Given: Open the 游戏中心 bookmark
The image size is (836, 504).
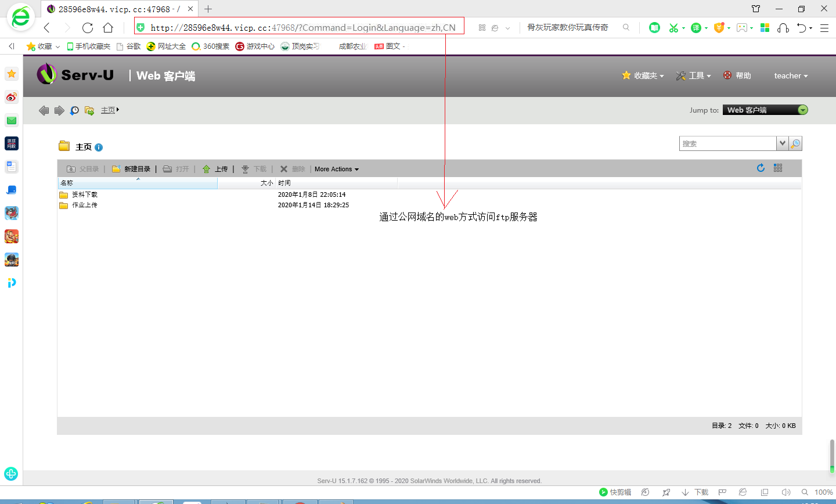Looking at the screenshot, I should click(x=255, y=46).
